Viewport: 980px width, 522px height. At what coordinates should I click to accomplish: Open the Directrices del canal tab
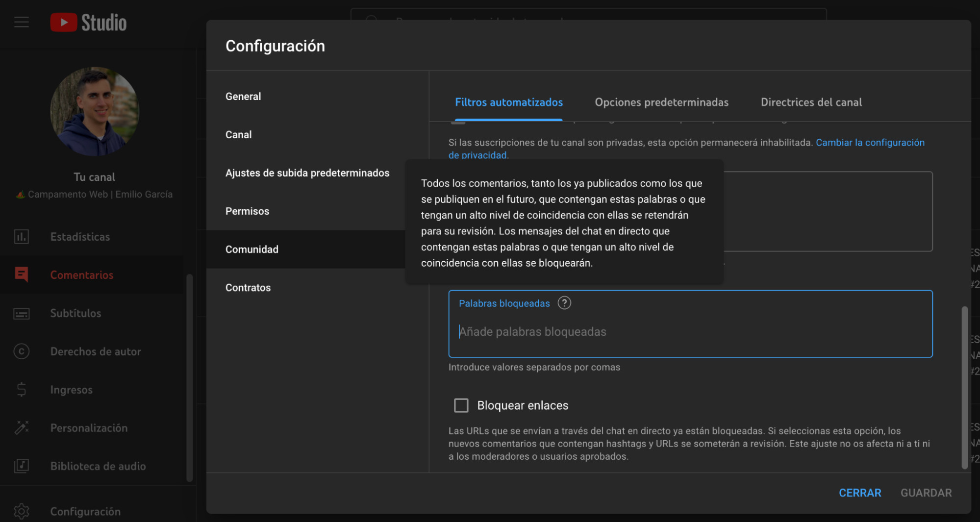(x=811, y=102)
